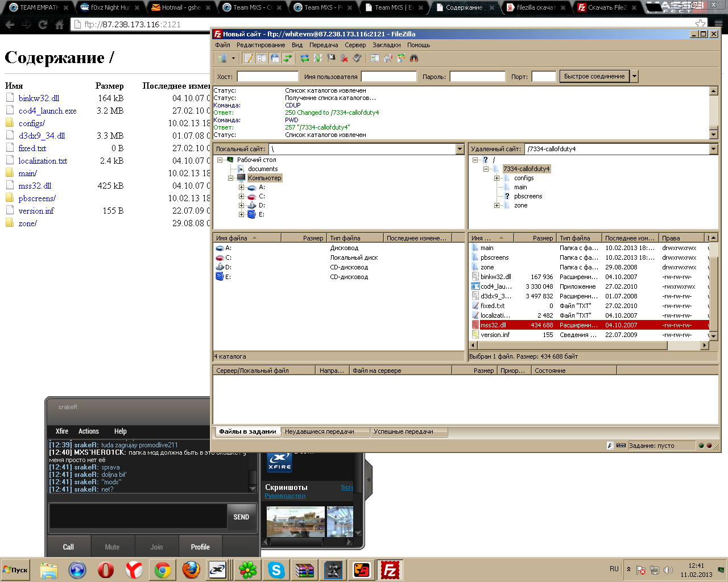The image size is (728, 582).
Task: Open the binkw32.dll link in browser listing
Action: (39, 98)
